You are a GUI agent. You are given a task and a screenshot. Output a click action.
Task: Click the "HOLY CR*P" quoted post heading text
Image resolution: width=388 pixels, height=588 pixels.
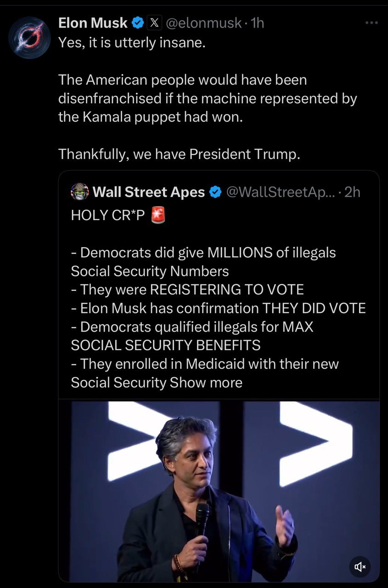coord(107,215)
